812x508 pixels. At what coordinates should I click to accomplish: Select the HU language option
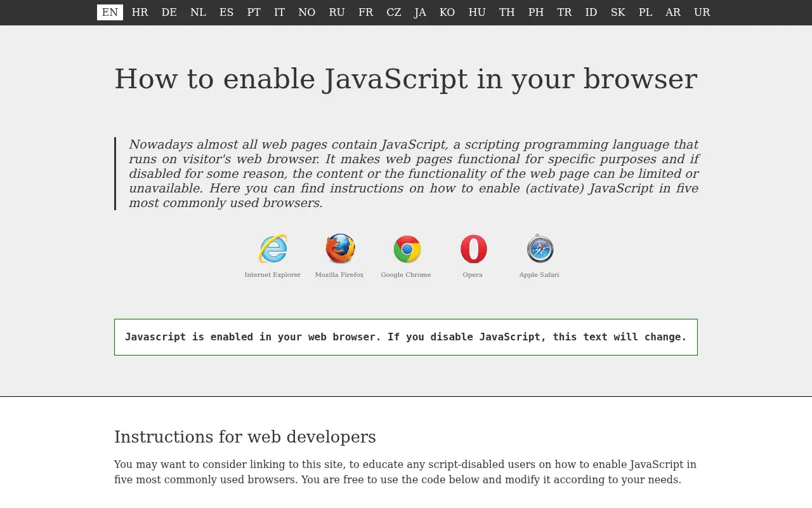click(x=476, y=12)
